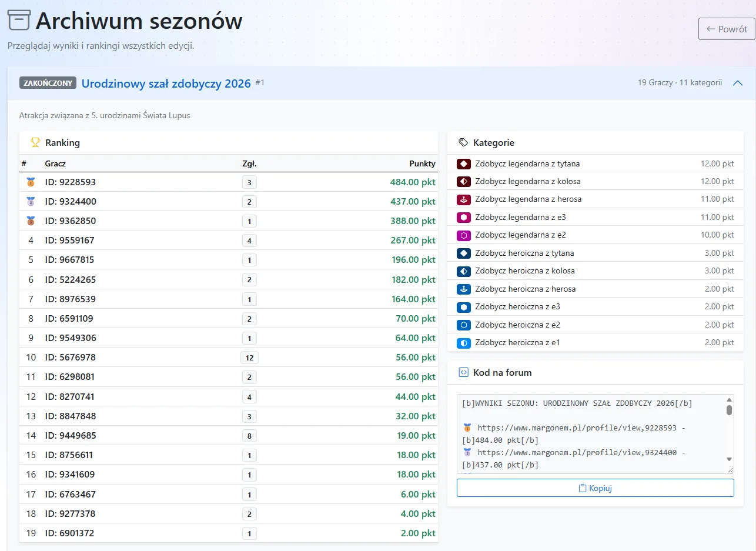This screenshot has width=756, height=551.
Task: Click the 19 Graczy · 11 kategorii summary text
Action: click(680, 83)
